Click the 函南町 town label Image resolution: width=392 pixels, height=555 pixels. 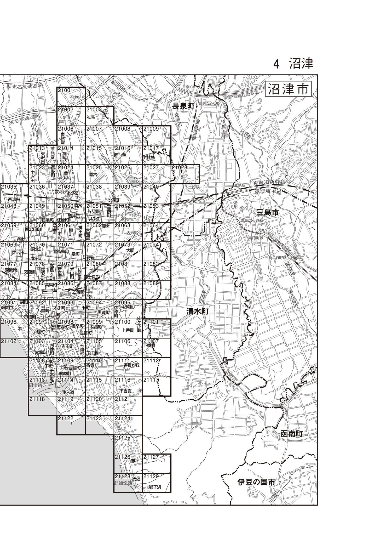(291, 434)
